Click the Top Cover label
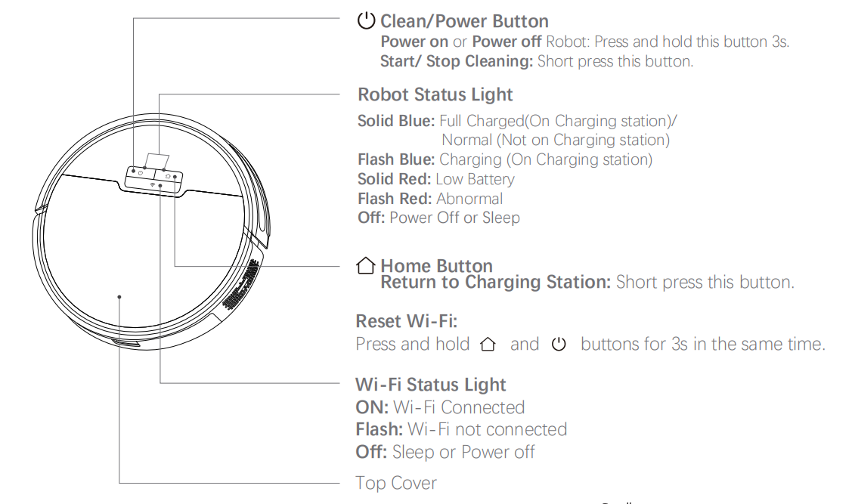852x504 pixels. pos(396,483)
